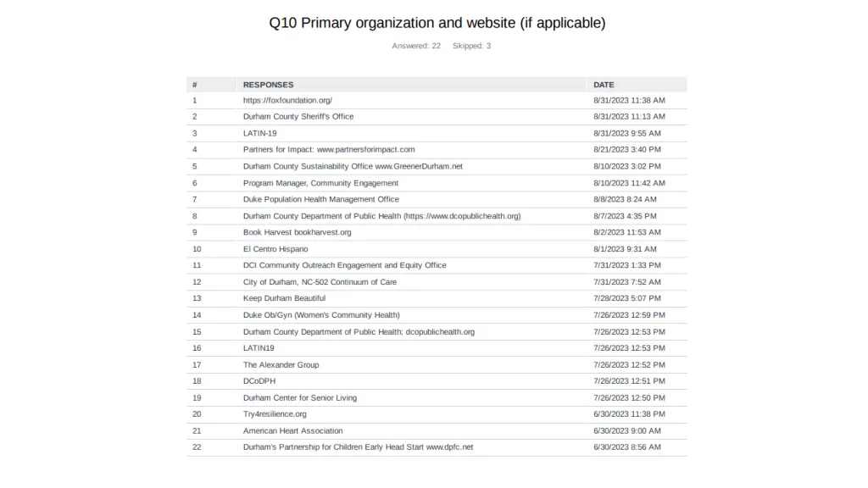
Task: Click row number 10 in the table
Action: click(x=197, y=249)
